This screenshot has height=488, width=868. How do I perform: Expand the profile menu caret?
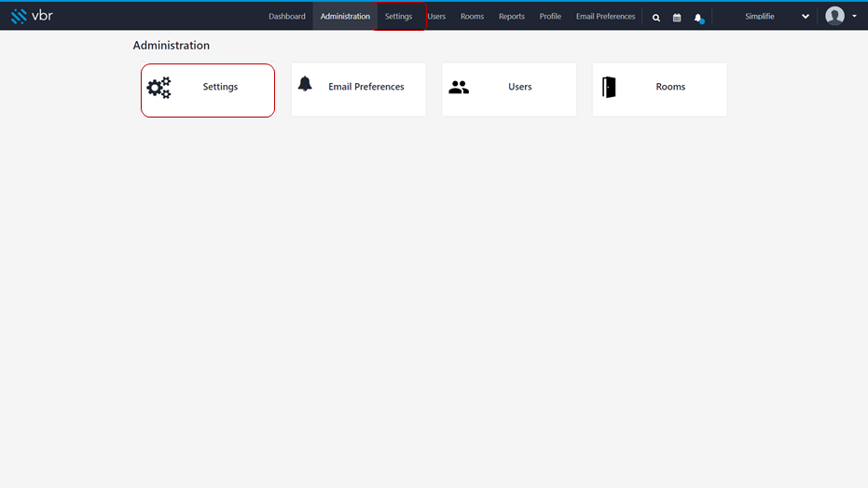coord(854,16)
